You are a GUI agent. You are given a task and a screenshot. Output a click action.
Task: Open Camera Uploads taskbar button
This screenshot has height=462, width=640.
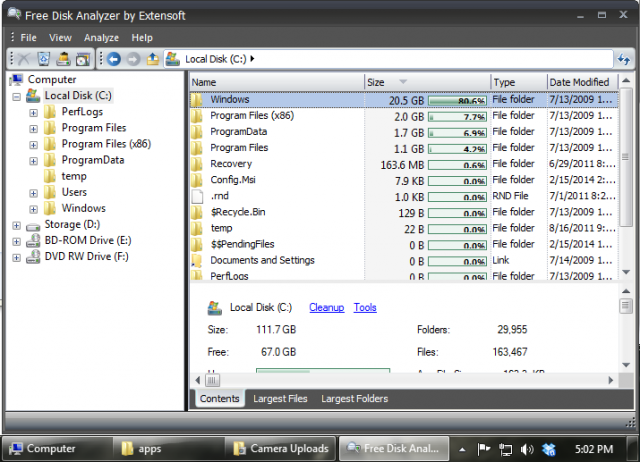tap(281, 449)
